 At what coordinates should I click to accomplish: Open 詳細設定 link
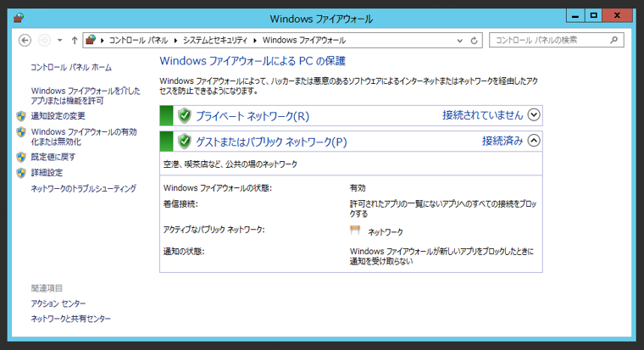click(x=47, y=173)
